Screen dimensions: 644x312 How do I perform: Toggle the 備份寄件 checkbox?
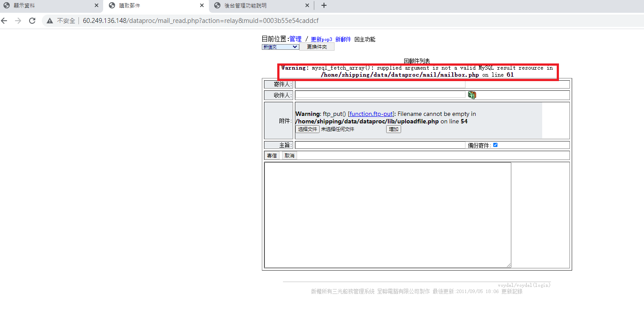point(495,145)
